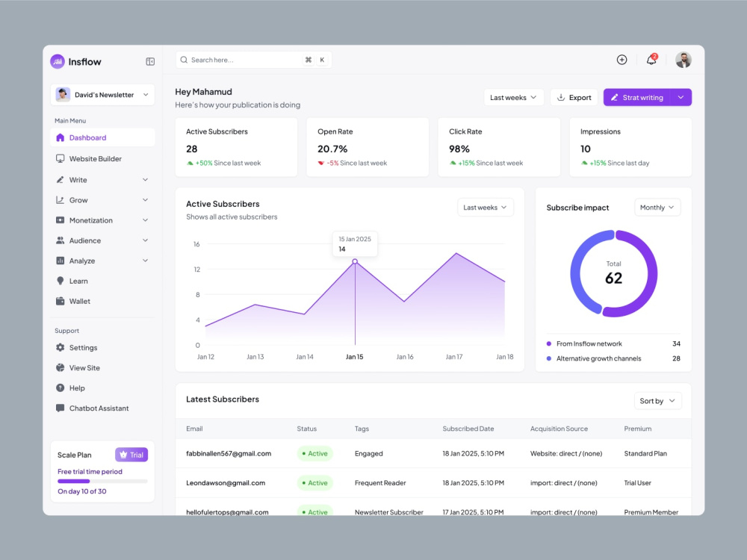Click the plus circle add icon
This screenshot has height=560, width=747.
pyautogui.click(x=622, y=60)
